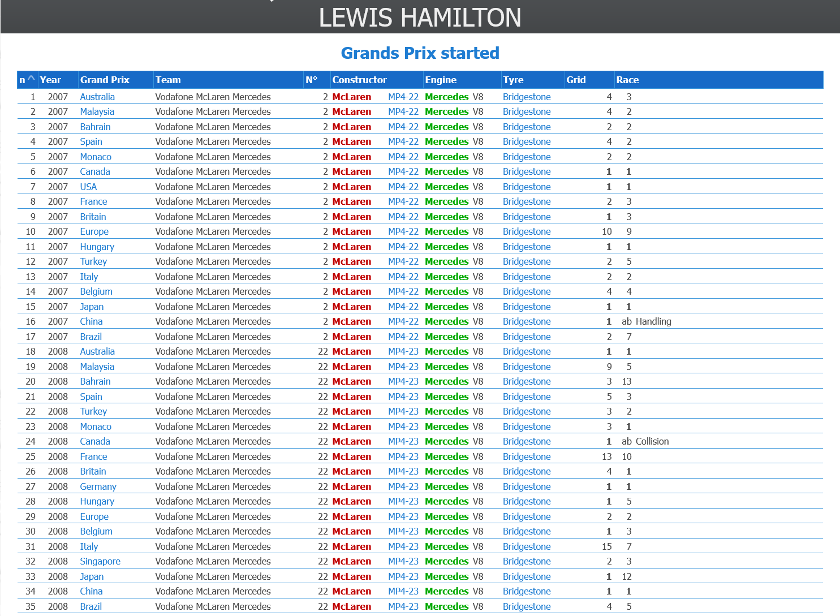This screenshot has height=616, width=840.
Task: Open the 2008 Japan Grand Prix link
Action: (x=92, y=576)
